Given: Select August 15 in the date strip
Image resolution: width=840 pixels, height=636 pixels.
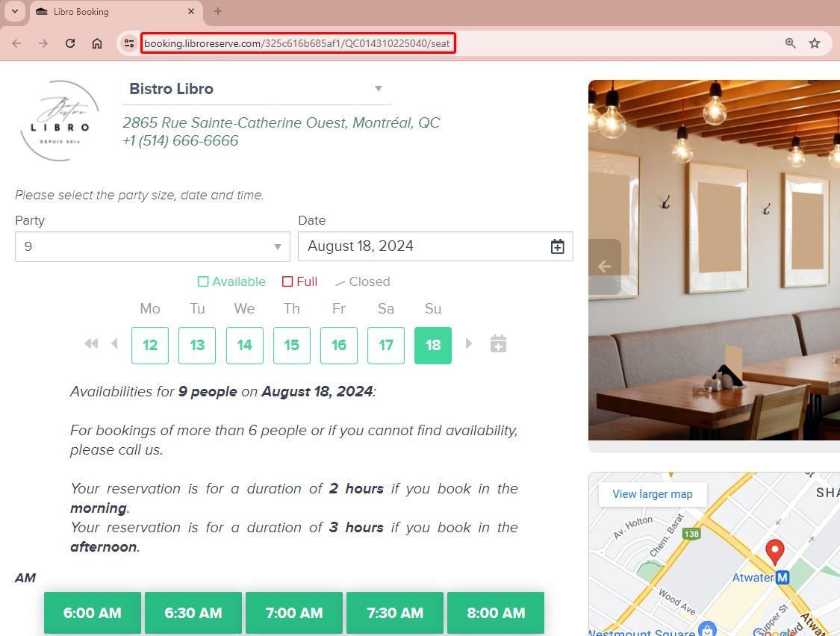Looking at the screenshot, I should click(291, 345).
